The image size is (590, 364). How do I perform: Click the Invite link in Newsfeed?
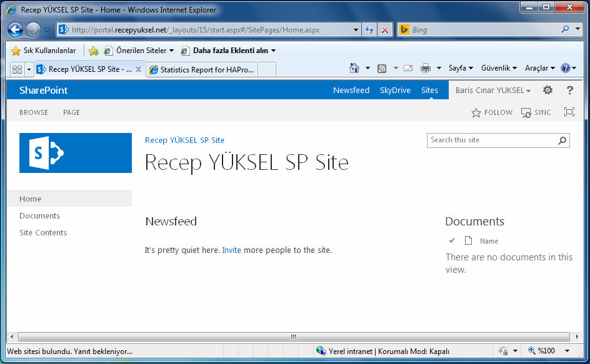231,250
